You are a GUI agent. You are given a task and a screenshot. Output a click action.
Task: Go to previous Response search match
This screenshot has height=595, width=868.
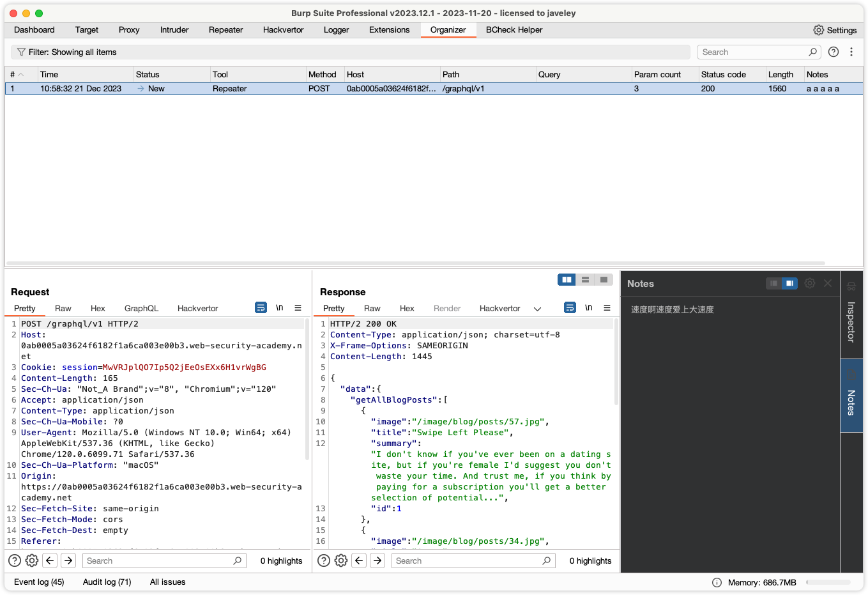coord(359,560)
